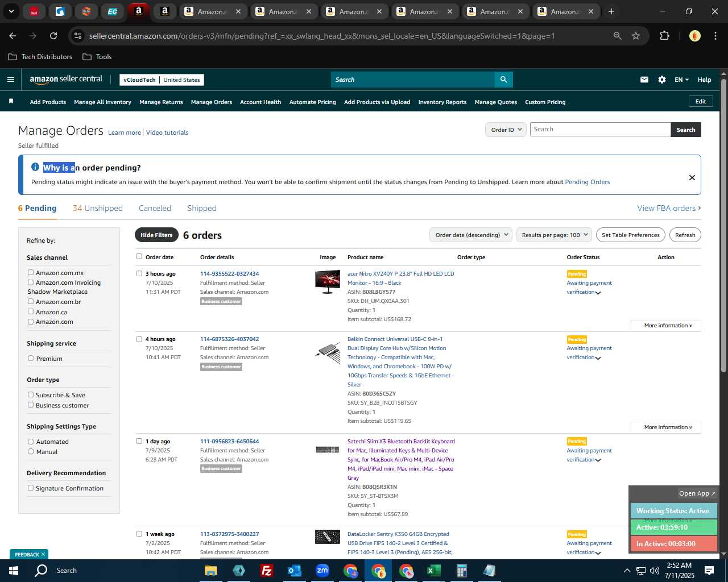Bookmark this page with the star icon
This screenshot has width=728, height=582.
pyautogui.click(x=636, y=36)
